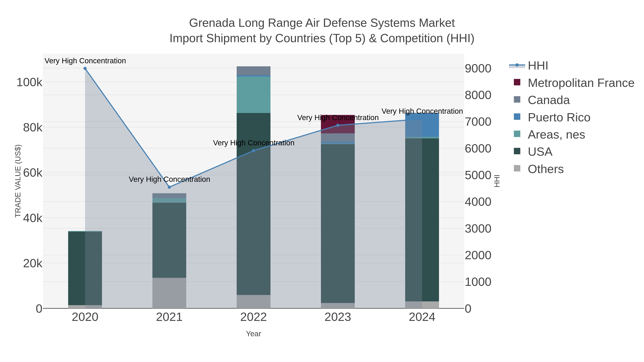The height and width of the screenshot is (362, 644).
Task: Click the 2021 Others bar segment
Action: (169, 293)
